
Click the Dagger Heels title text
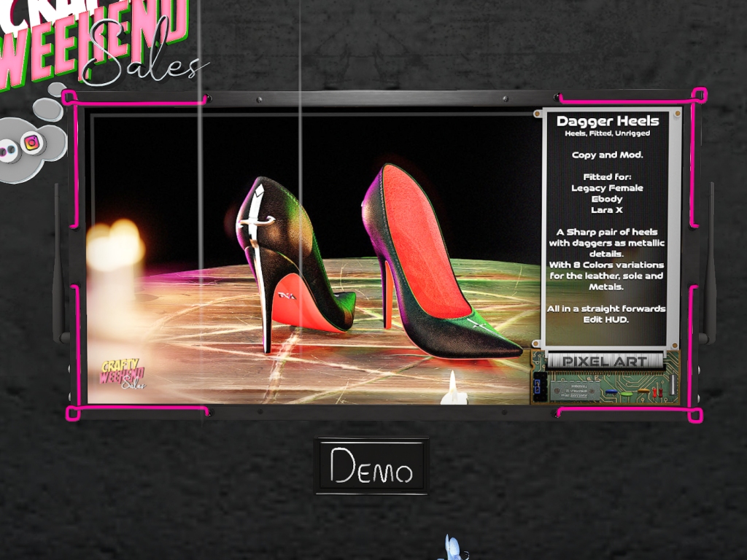(608, 121)
